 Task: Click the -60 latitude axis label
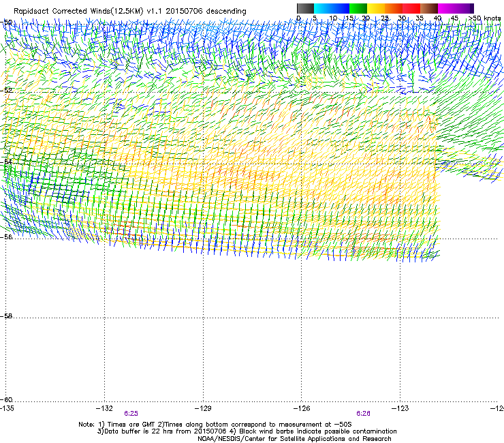coord(6,399)
